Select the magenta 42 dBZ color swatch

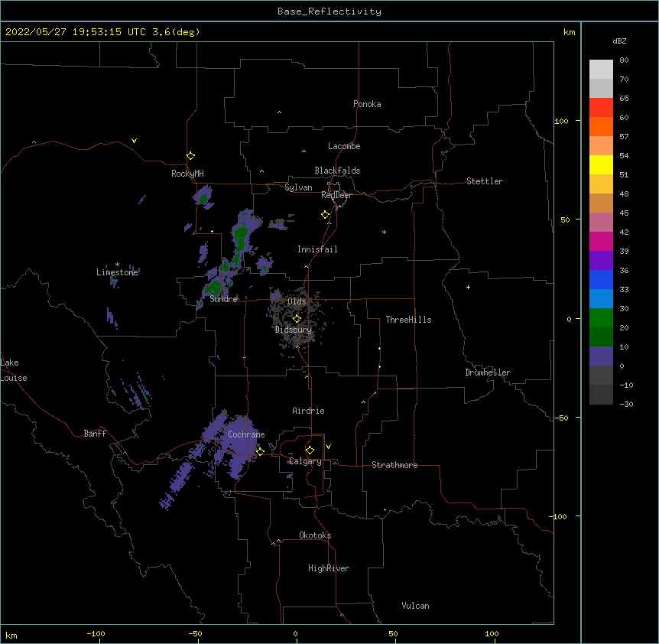(x=601, y=241)
